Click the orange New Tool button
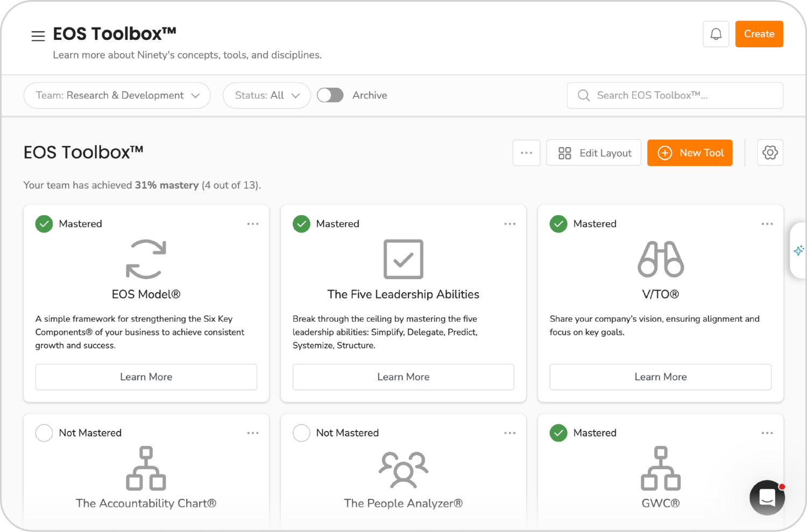Screen dimensions: 807x532 coord(690,153)
